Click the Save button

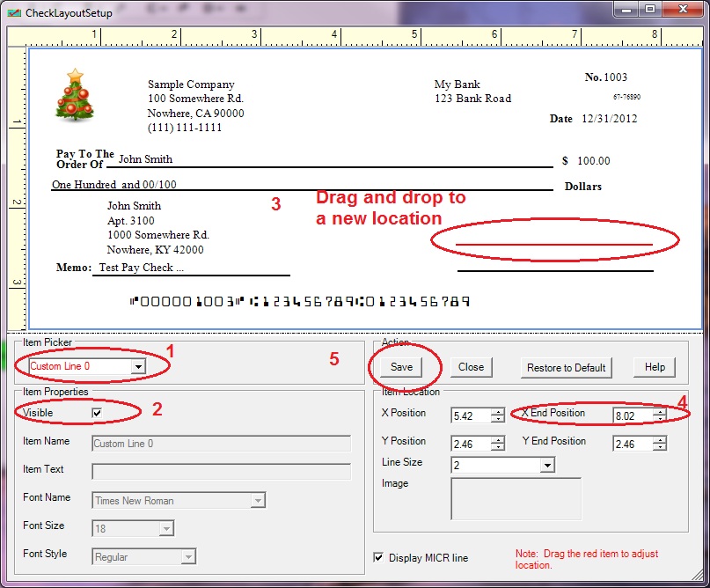tap(401, 367)
